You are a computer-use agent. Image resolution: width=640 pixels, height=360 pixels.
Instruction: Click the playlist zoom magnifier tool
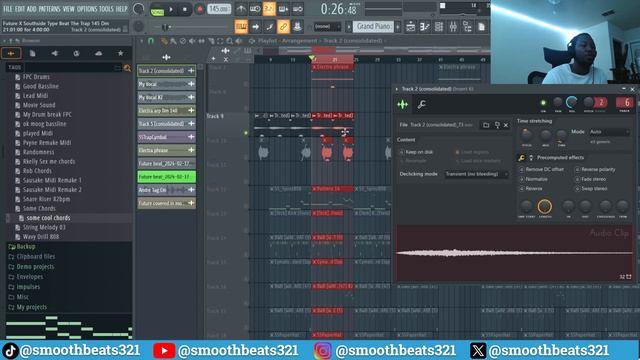coord(229,41)
